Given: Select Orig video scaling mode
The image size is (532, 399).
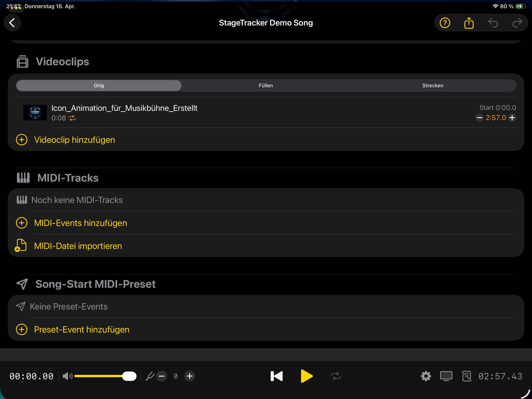Looking at the screenshot, I should tap(99, 86).
